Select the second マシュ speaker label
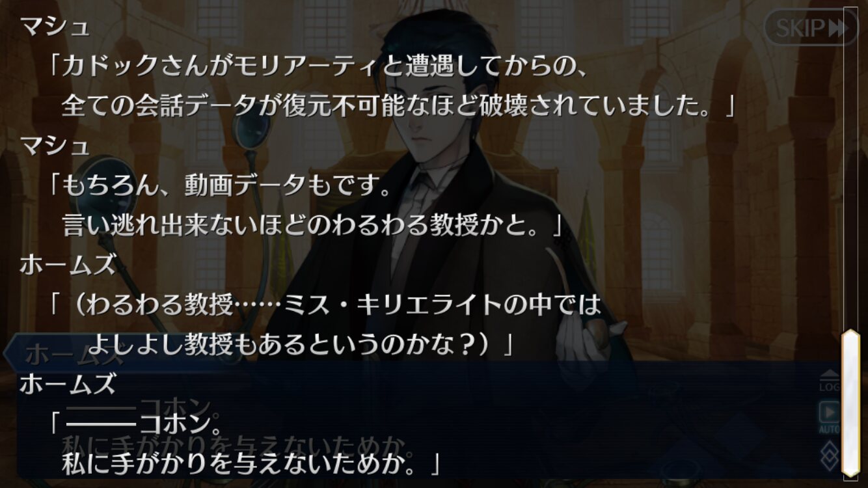Viewport: 868px width, 488px height. point(55,145)
